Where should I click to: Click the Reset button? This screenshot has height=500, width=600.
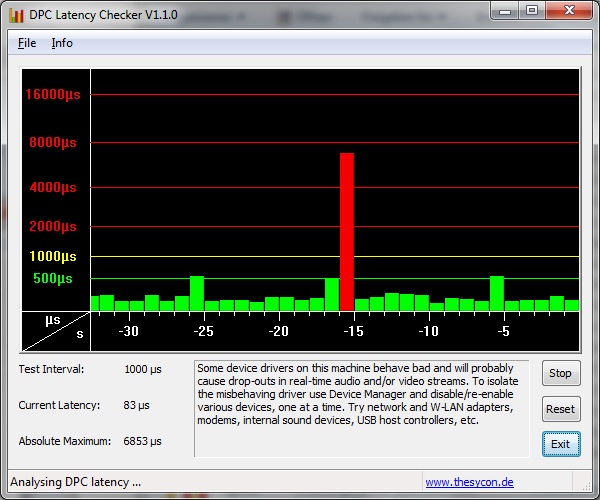561,409
